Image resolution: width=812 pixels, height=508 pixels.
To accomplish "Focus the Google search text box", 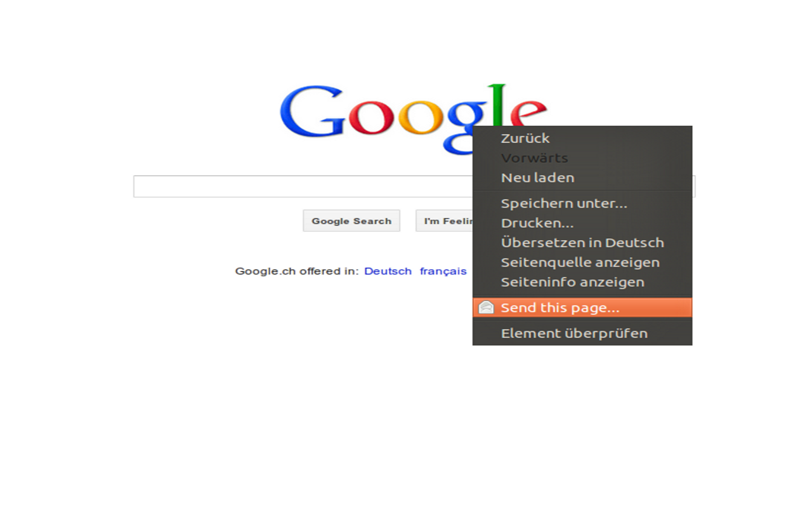I will (x=303, y=187).
